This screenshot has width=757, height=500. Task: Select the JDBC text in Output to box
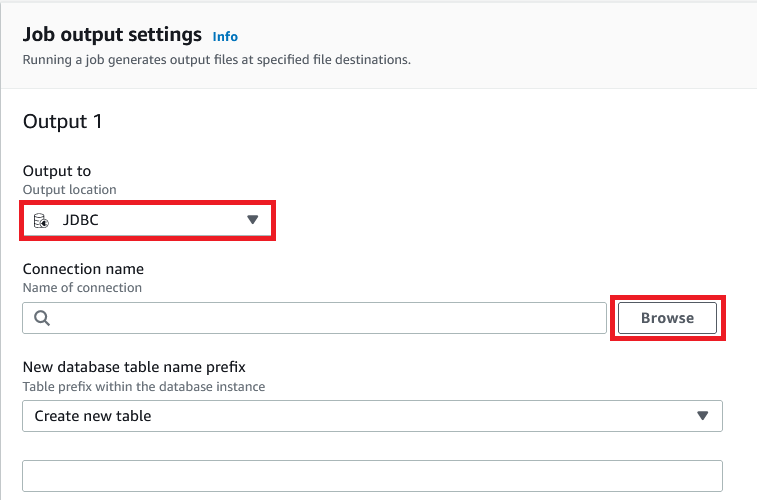click(x=81, y=220)
